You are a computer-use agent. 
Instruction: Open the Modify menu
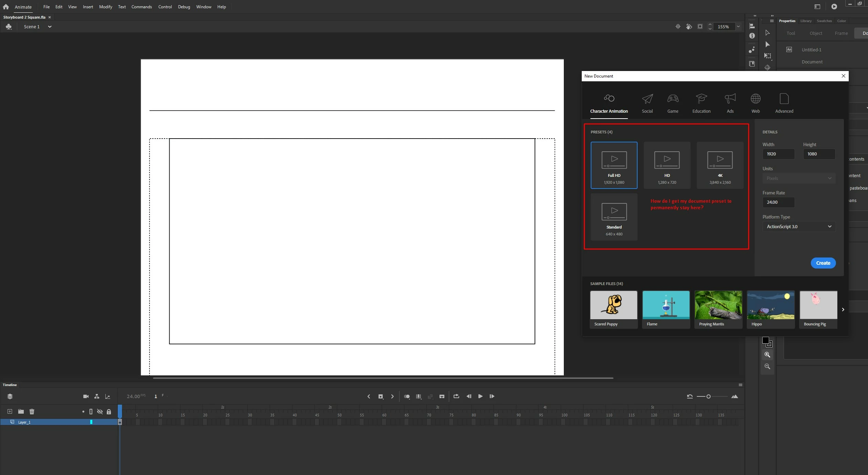(105, 7)
